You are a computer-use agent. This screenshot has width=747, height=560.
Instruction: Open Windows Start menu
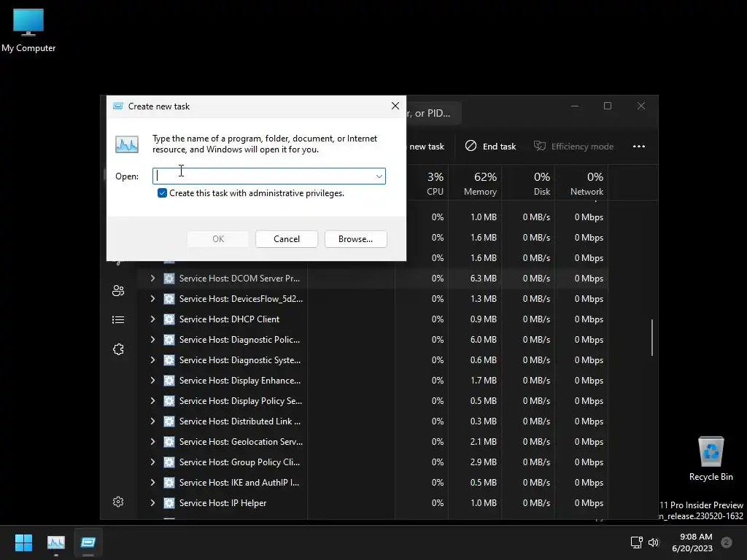click(x=23, y=542)
